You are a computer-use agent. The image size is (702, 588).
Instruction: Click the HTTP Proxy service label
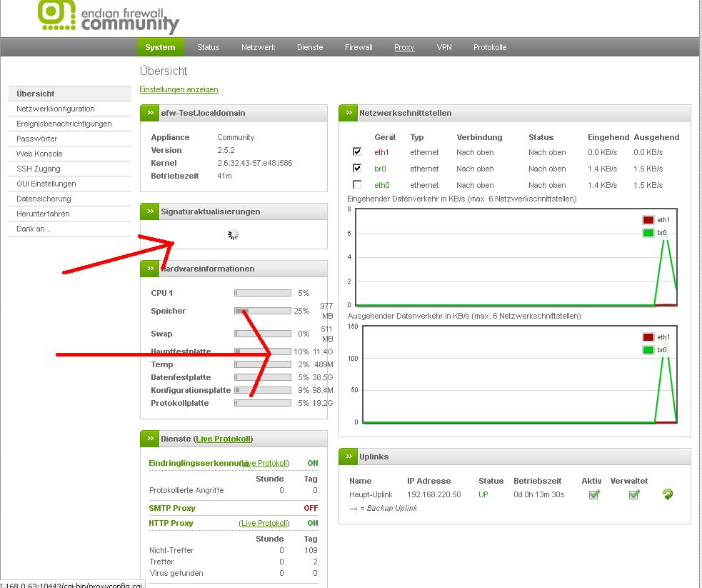[171, 523]
